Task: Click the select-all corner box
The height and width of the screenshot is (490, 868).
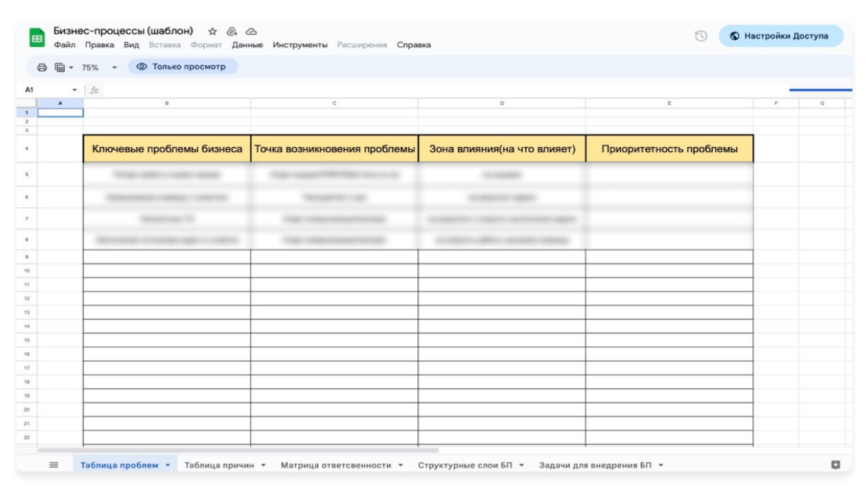Action: (x=26, y=103)
